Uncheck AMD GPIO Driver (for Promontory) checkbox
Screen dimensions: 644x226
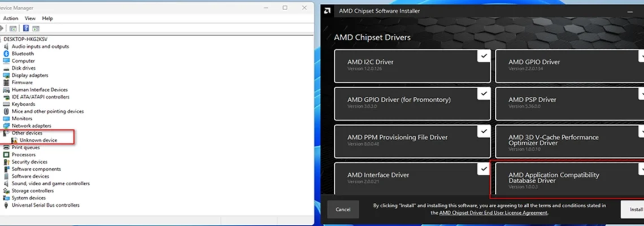484,93
